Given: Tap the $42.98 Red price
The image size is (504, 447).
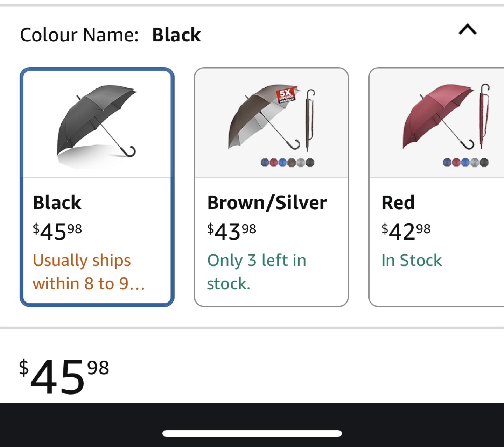Looking at the screenshot, I should (x=406, y=231).
